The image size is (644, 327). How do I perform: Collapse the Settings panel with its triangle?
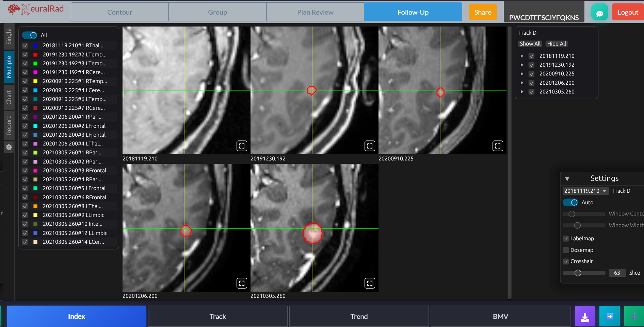pos(567,178)
